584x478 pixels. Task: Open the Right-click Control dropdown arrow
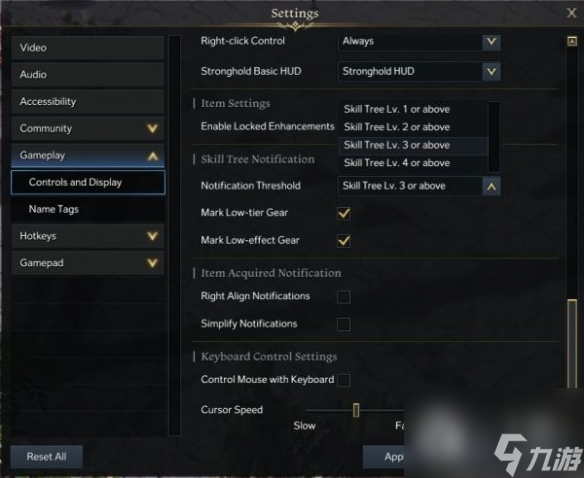pos(491,41)
